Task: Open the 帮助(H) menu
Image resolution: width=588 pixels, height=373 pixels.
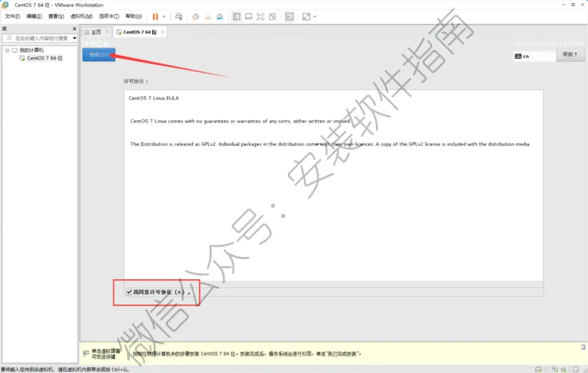Action: (x=133, y=16)
